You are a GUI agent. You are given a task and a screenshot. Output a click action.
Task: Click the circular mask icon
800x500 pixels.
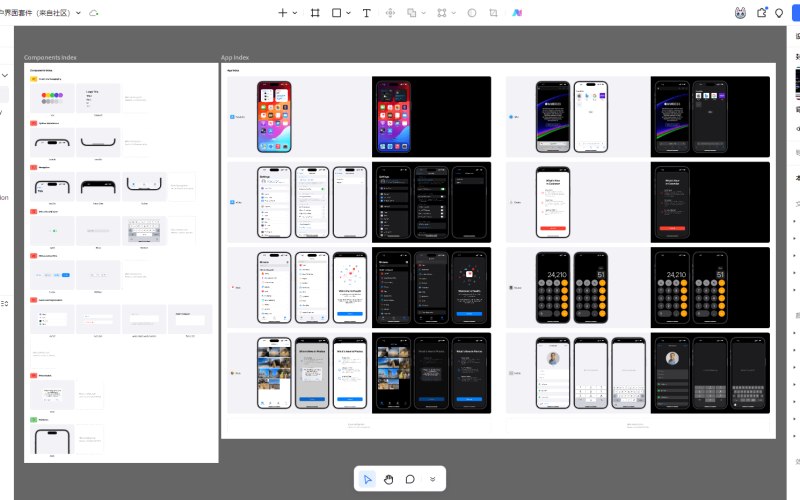click(472, 13)
